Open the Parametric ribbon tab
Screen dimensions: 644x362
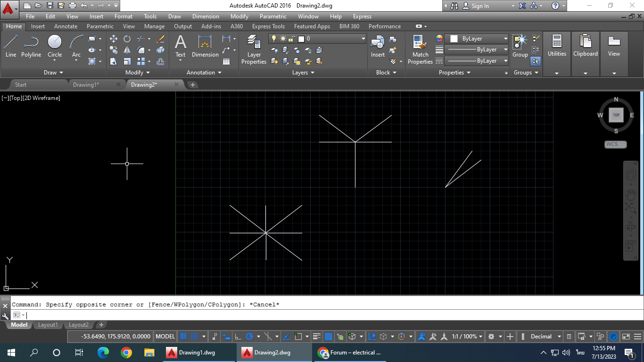(100, 26)
